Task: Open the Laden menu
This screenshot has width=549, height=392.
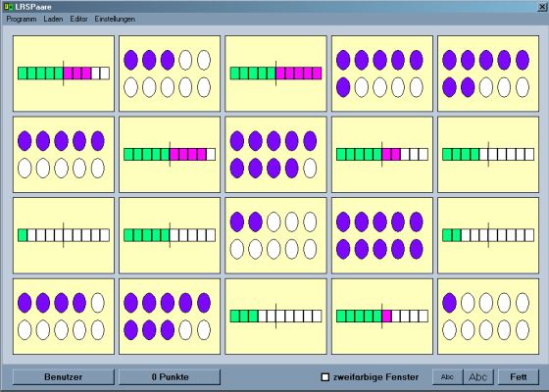Action: [53, 19]
